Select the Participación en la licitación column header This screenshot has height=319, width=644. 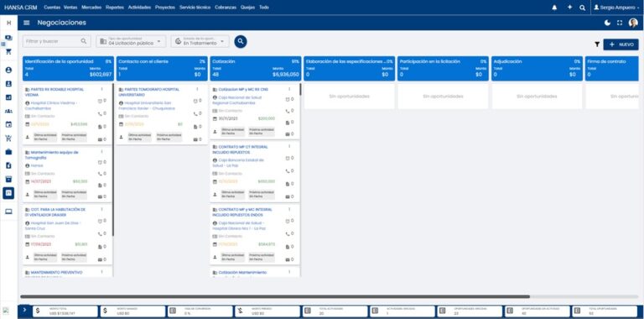[x=443, y=68]
